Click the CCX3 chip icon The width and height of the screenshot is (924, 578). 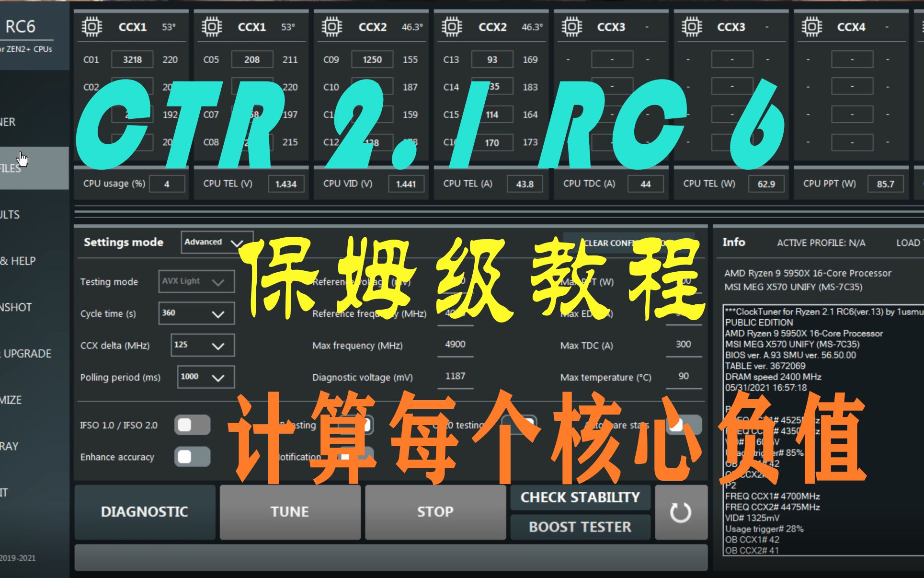pos(572,26)
